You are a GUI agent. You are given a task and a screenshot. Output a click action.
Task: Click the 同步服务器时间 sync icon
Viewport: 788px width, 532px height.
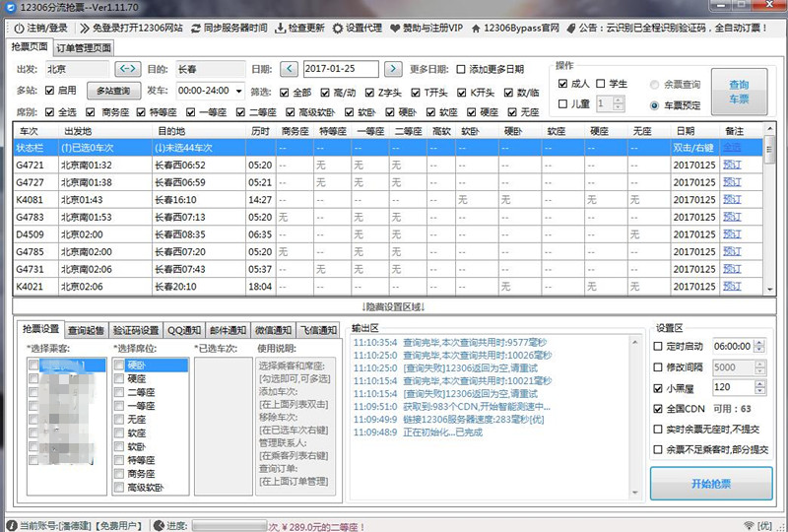(195, 29)
